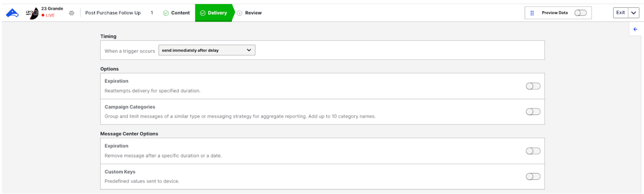Click 'Remove message after a specific duration' text

163,156
